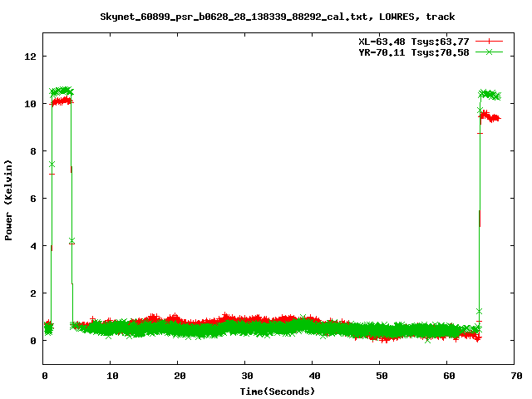Click the green legend line sample for YR
Viewport: 532px width, 399px height.
point(489,52)
